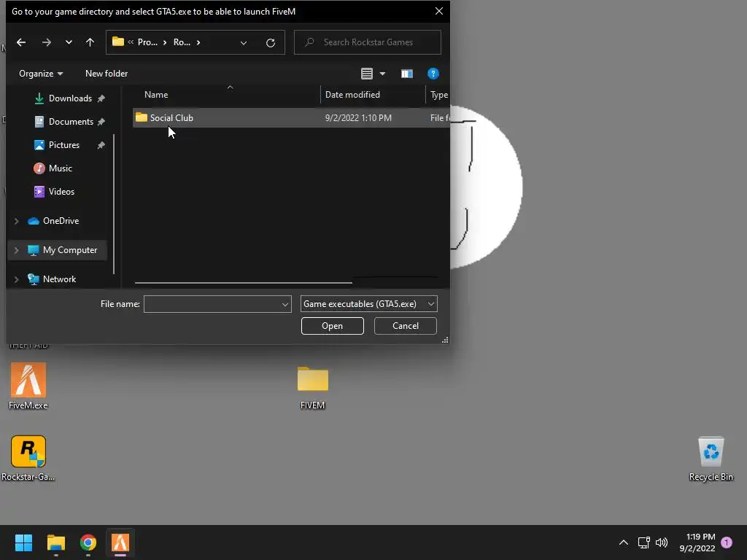Image resolution: width=747 pixels, height=560 pixels.
Task: Show hidden system tray icons
Action: (623, 542)
